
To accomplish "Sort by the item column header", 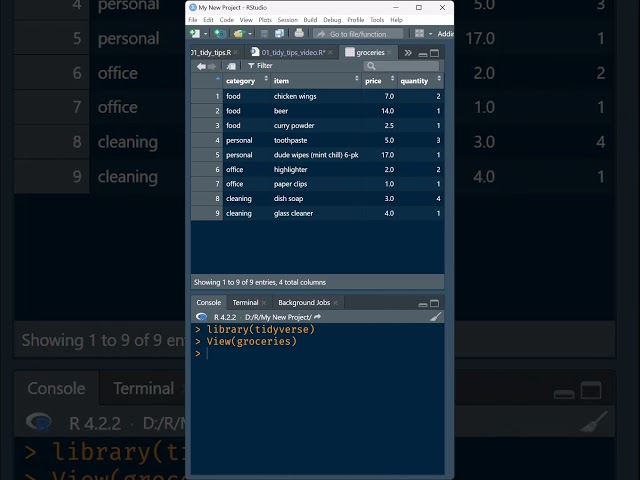I will (316, 81).
